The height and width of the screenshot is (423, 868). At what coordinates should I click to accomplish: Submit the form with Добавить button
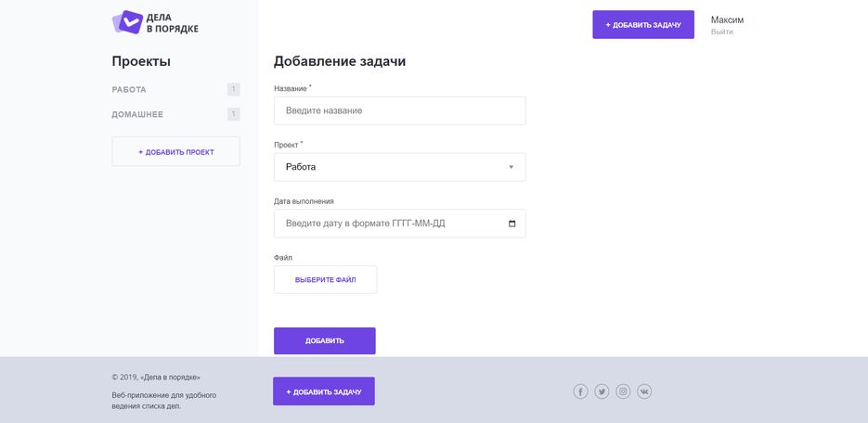(x=325, y=340)
